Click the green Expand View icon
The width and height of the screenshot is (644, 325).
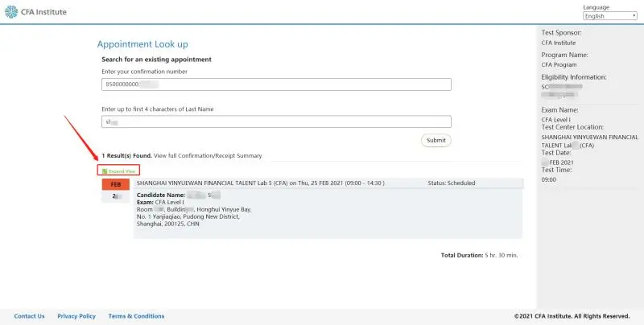point(105,171)
